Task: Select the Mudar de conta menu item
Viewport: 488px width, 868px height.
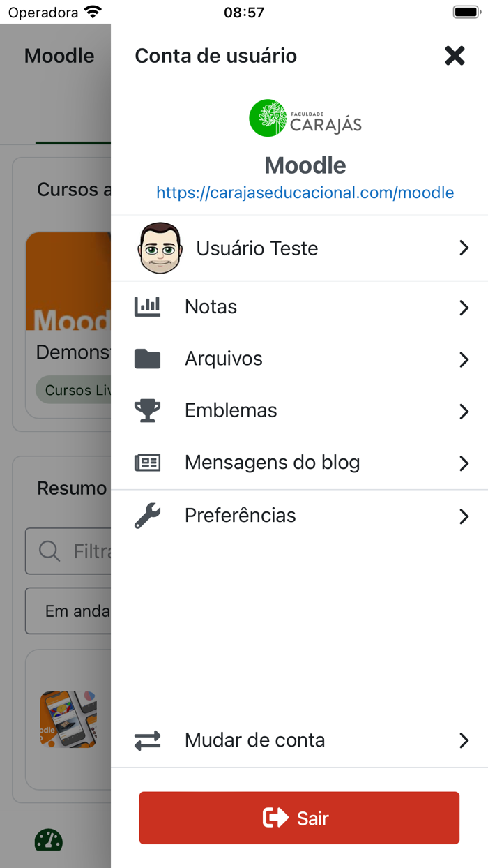Action: point(254,740)
